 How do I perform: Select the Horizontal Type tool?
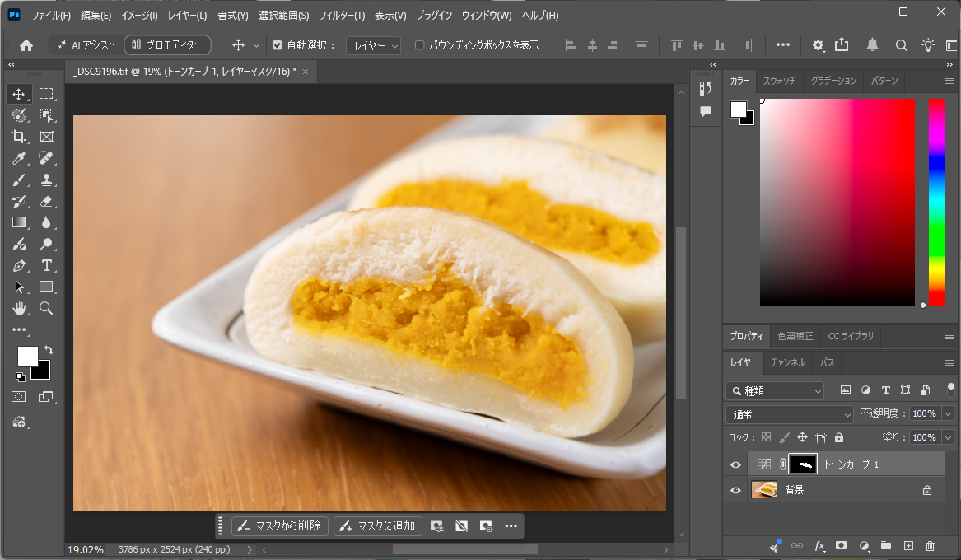[x=46, y=265]
